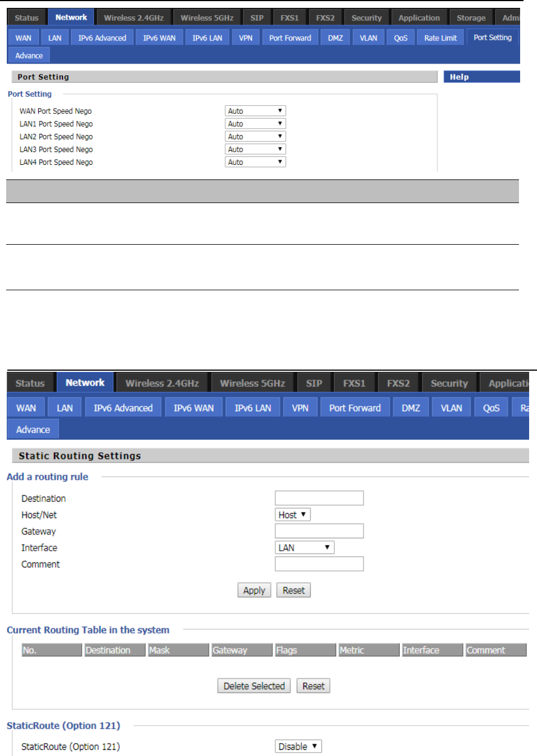Select Advance submenu in Static Routing page
Viewport: 537px width, 756px height.
(33, 429)
